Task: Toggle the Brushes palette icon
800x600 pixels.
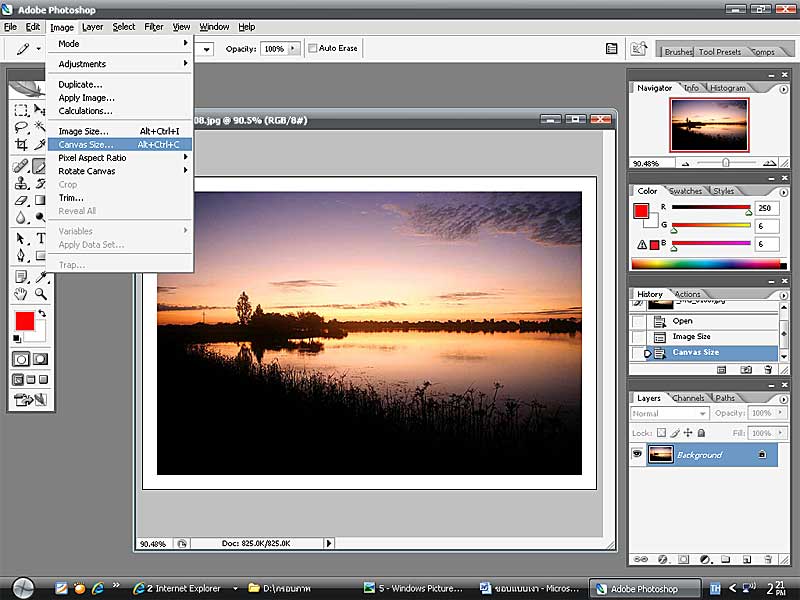Action: tap(611, 48)
